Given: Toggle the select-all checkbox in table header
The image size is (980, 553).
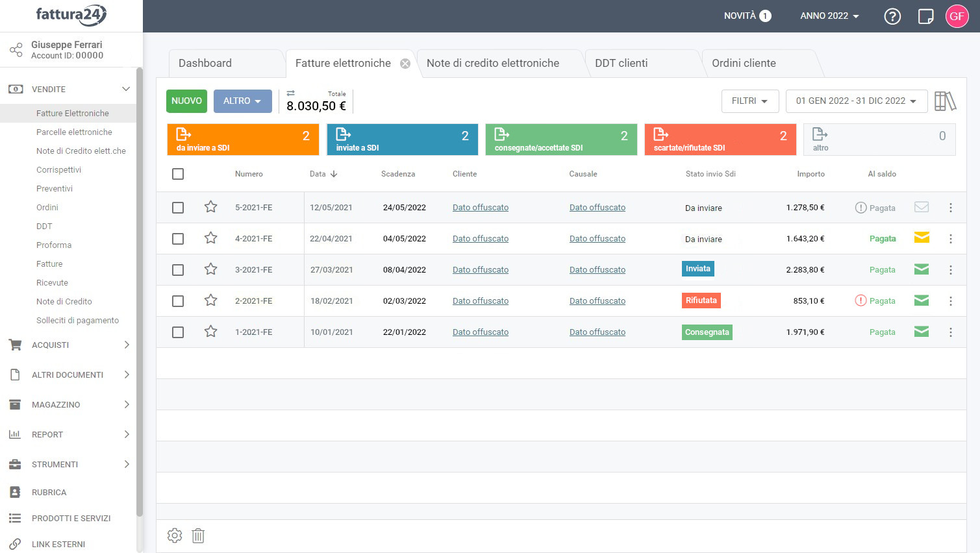Looking at the screenshot, I should pos(178,174).
